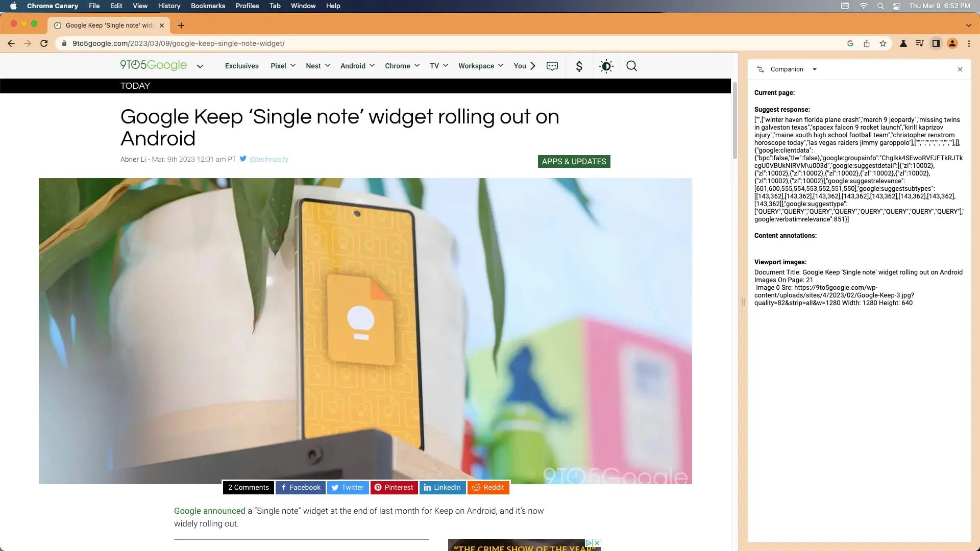Click the share page icon in address bar
This screenshot has width=980, height=551.
point(867,43)
